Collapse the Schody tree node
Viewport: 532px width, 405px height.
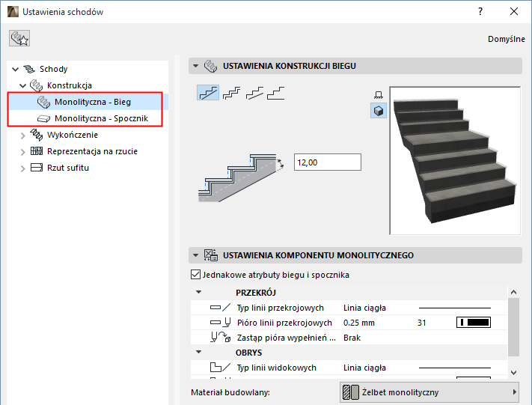(x=15, y=70)
